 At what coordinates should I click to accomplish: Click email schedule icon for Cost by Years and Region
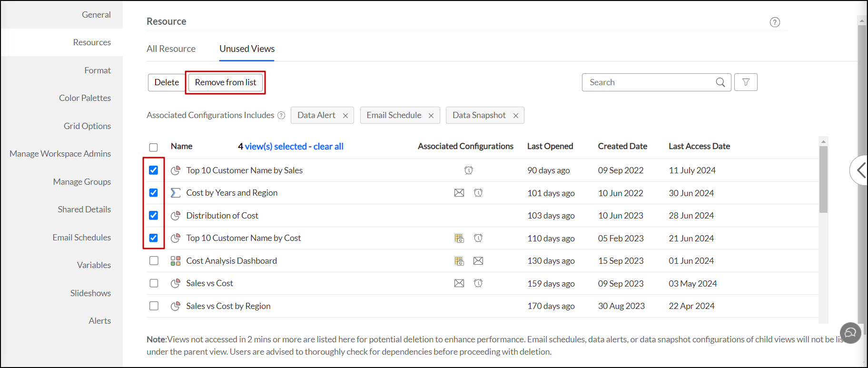(459, 193)
